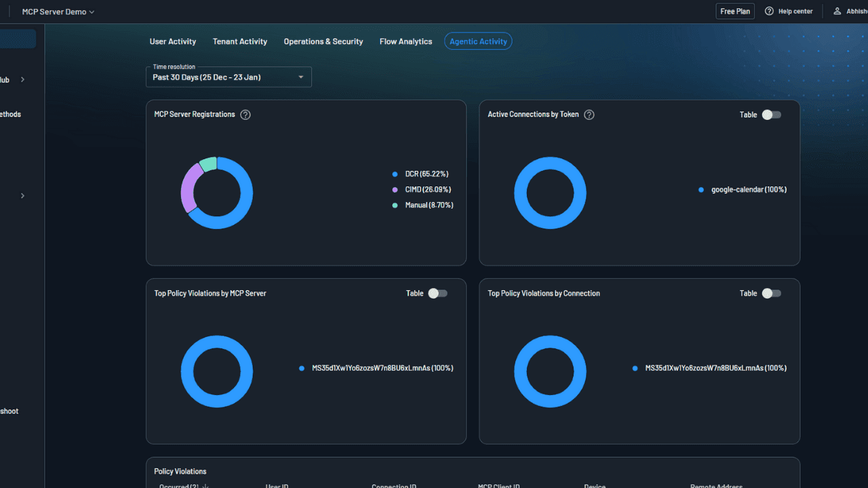The width and height of the screenshot is (868, 488).
Task: Expand the Hub section in the sidebar
Action: pyautogui.click(x=22, y=79)
